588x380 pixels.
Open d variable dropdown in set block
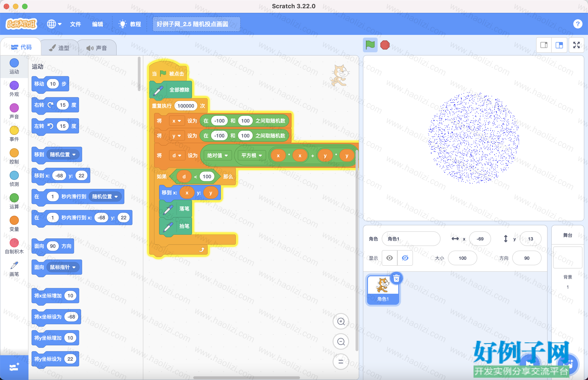click(x=177, y=155)
